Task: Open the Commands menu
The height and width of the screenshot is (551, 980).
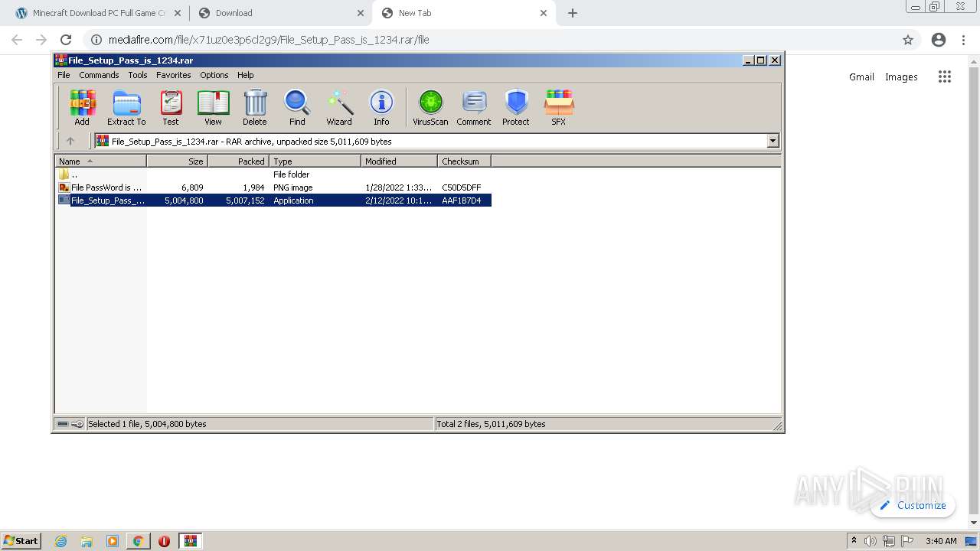Action: [99, 75]
